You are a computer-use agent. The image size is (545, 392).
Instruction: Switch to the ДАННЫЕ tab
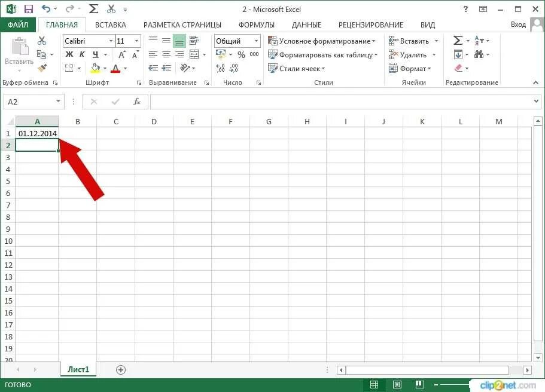click(306, 24)
